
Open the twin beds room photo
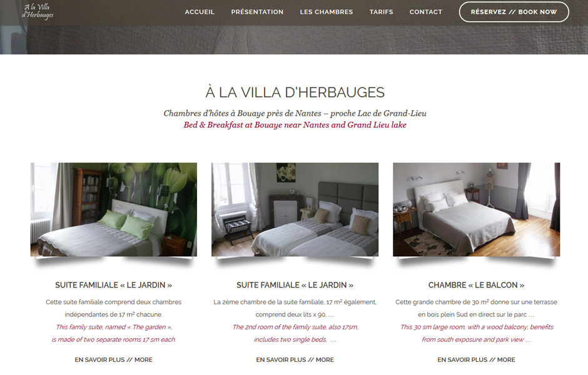295,209
